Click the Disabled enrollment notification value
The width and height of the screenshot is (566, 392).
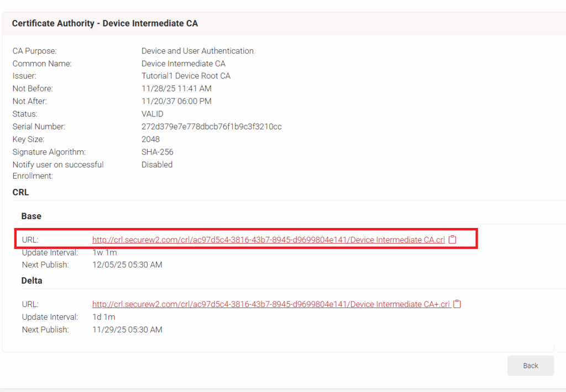[157, 165]
